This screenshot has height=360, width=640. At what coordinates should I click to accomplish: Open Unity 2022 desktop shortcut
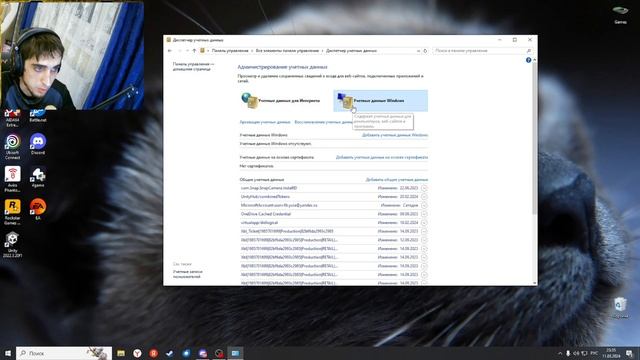13,244
